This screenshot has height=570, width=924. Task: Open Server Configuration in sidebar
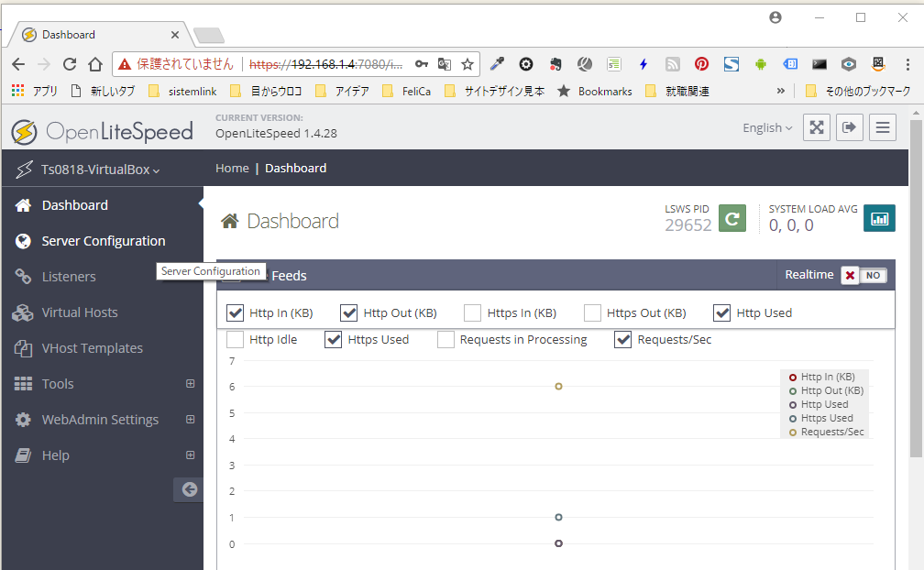click(x=102, y=241)
